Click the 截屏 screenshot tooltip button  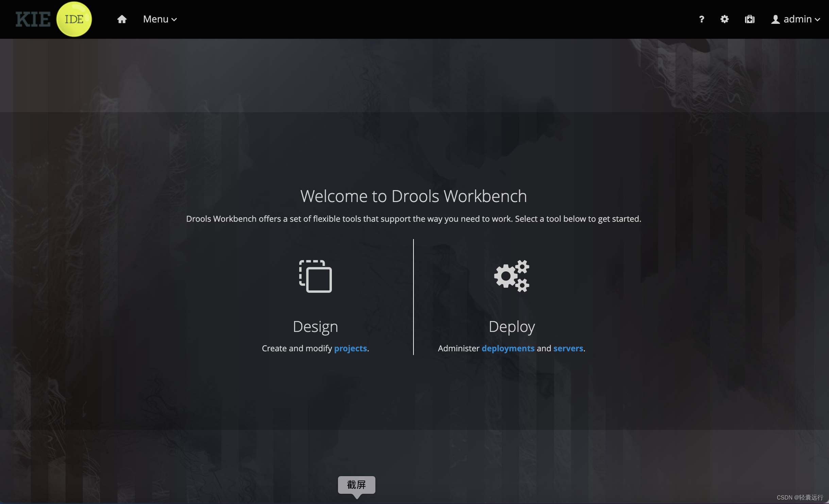pyautogui.click(x=356, y=485)
